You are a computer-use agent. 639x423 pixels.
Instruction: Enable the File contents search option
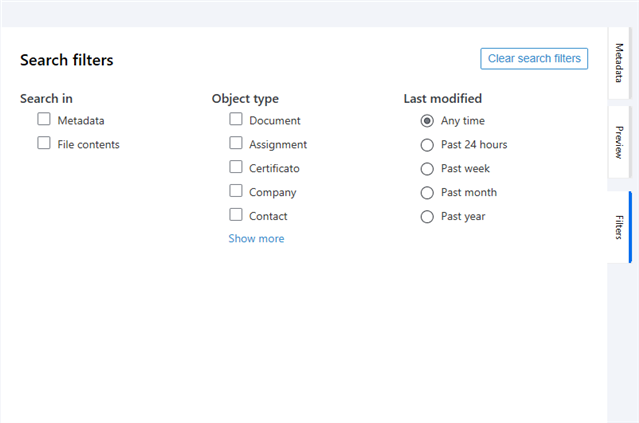[44, 143]
